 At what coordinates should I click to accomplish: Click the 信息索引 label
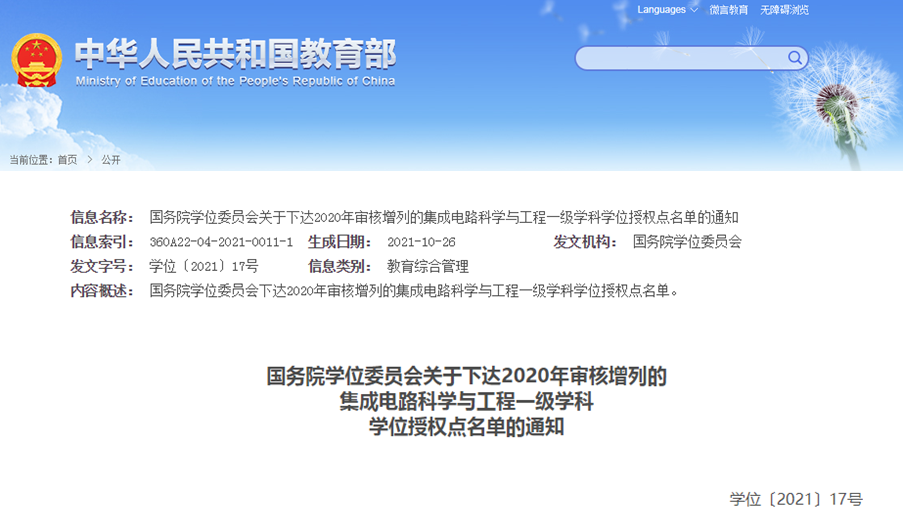pos(102,242)
